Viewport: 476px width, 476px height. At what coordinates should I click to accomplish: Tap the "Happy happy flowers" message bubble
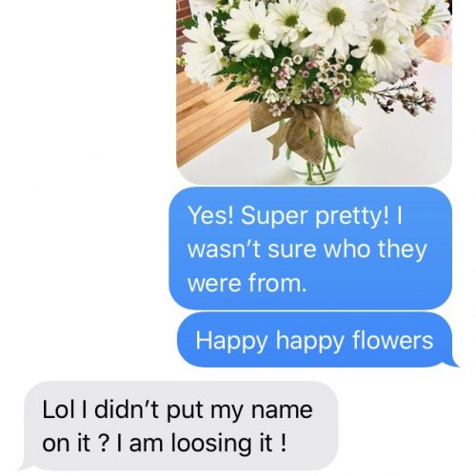314,340
